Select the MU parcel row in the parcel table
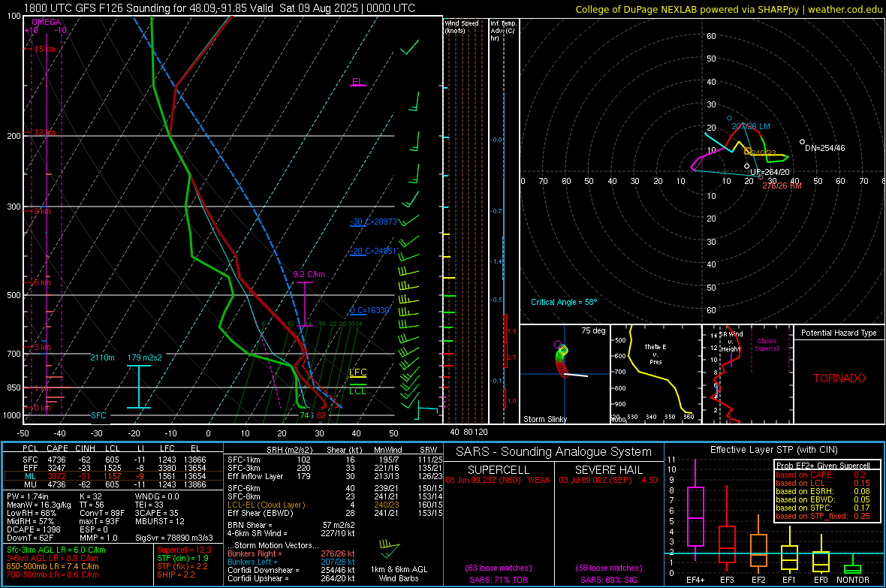The width and height of the screenshot is (886, 588). click(x=113, y=484)
